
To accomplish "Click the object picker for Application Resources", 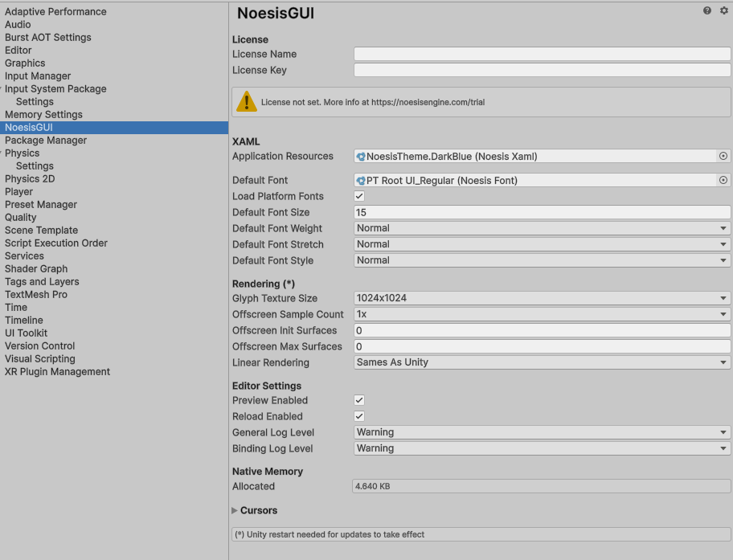I will (723, 156).
